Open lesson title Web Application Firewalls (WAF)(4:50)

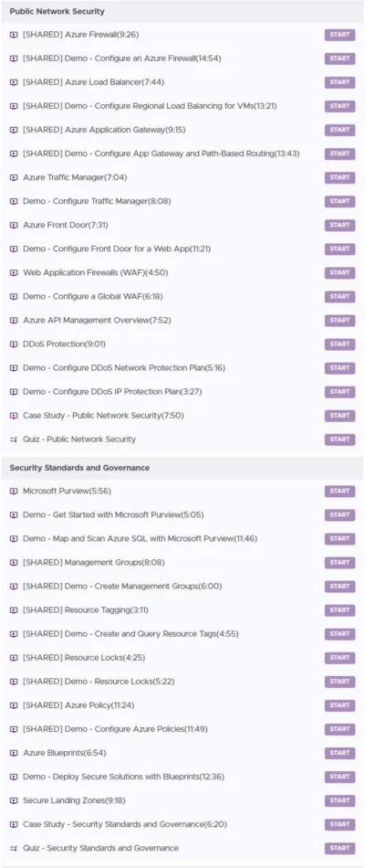click(95, 272)
